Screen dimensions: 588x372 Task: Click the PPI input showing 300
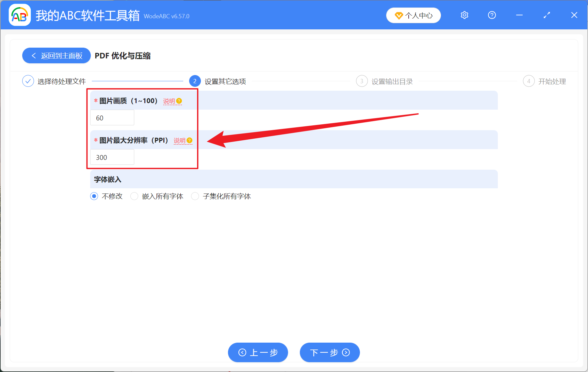(112, 157)
